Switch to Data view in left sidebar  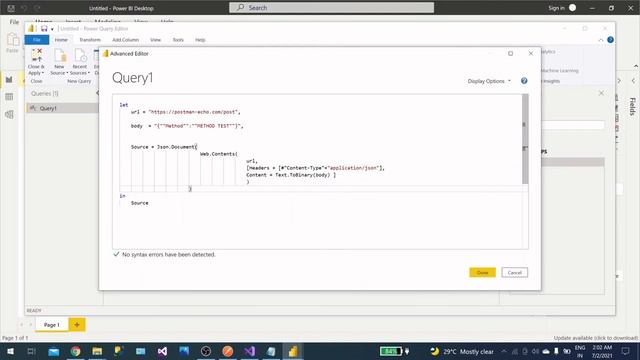click(x=9, y=97)
